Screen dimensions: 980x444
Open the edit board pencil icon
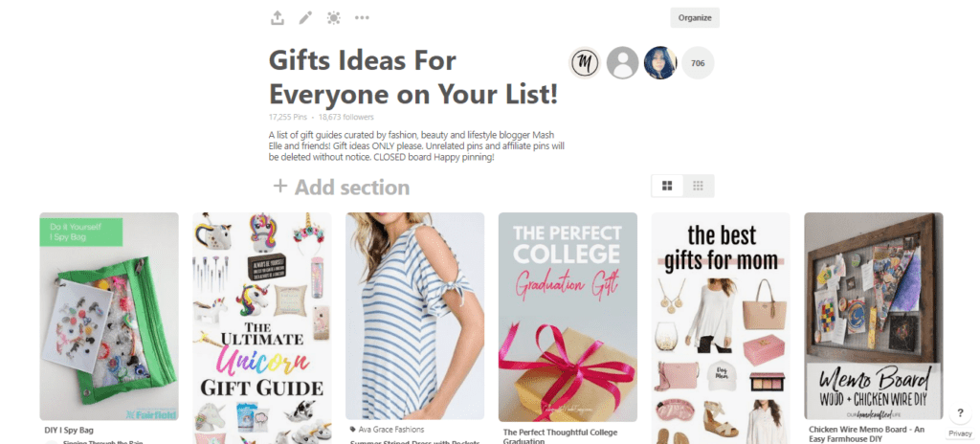pos(305,18)
